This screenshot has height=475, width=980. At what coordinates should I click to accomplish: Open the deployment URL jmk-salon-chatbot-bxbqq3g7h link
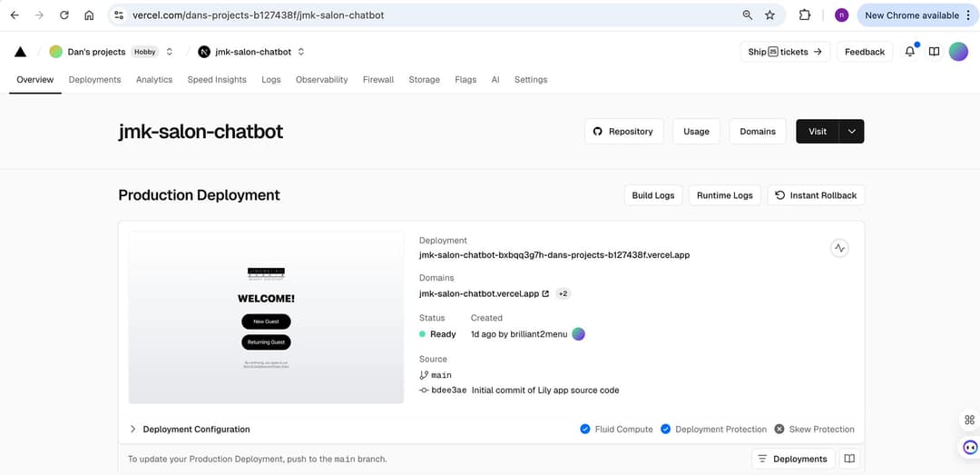[554, 255]
